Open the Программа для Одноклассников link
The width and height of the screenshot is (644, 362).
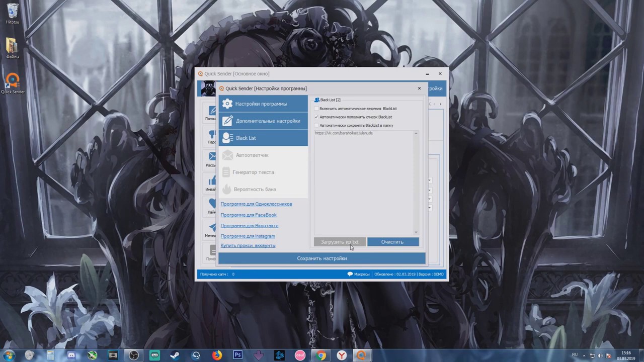(x=256, y=204)
